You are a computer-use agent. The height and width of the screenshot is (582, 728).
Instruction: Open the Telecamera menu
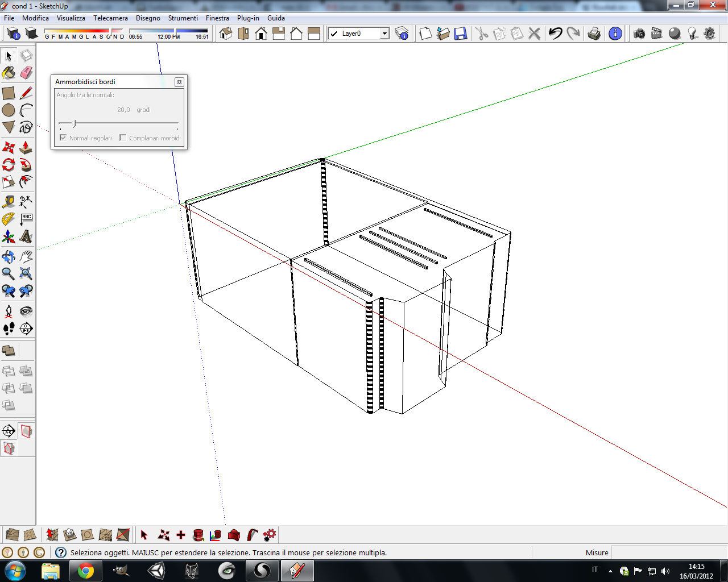point(111,18)
